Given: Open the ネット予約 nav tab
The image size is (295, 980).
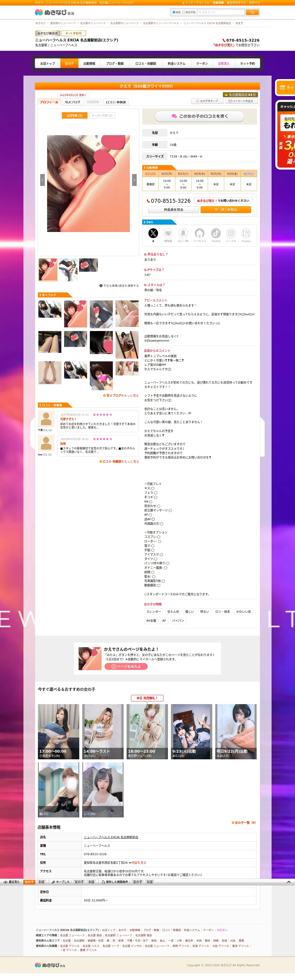Looking at the screenshot, I should point(247,63).
